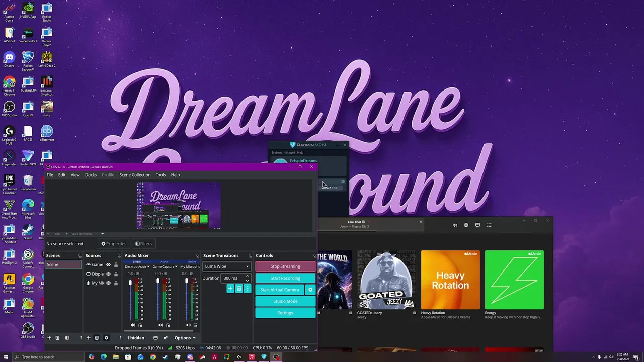This screenshot has height=362, width=644.
Task: Toggle audio mixer layout icon
Action: (x=155, y=338)
